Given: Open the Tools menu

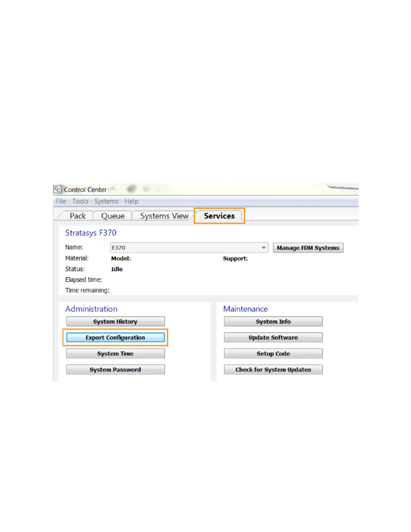Looking at the screenshot, I should click(80, 201).
